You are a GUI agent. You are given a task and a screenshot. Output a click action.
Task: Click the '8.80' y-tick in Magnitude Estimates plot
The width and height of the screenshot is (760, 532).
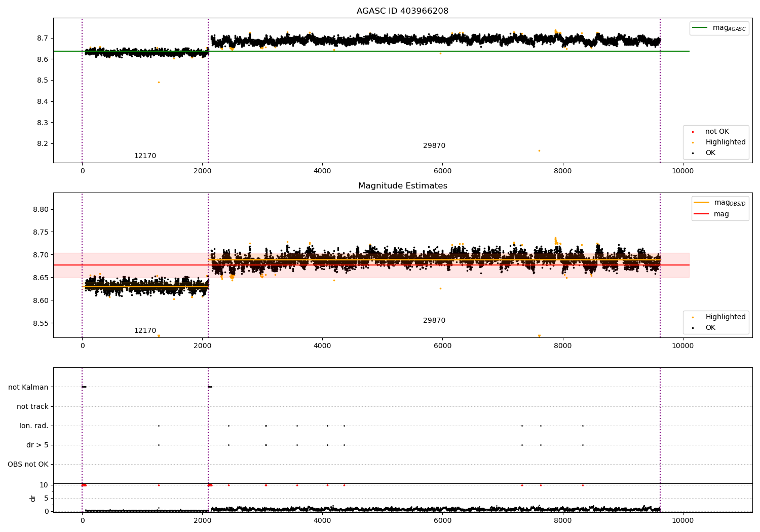tap(41, 210)
